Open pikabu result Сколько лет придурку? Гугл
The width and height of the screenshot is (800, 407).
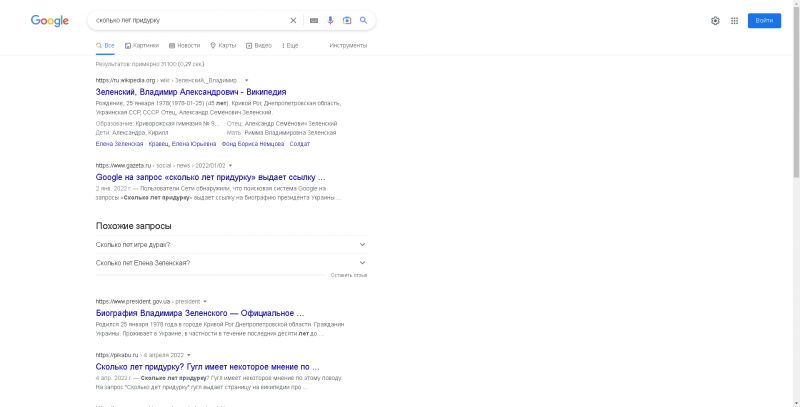(208, 367)
